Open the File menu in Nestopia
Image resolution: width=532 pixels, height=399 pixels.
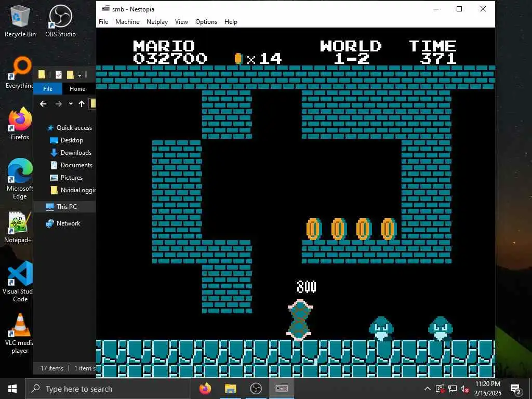point(103,22)
